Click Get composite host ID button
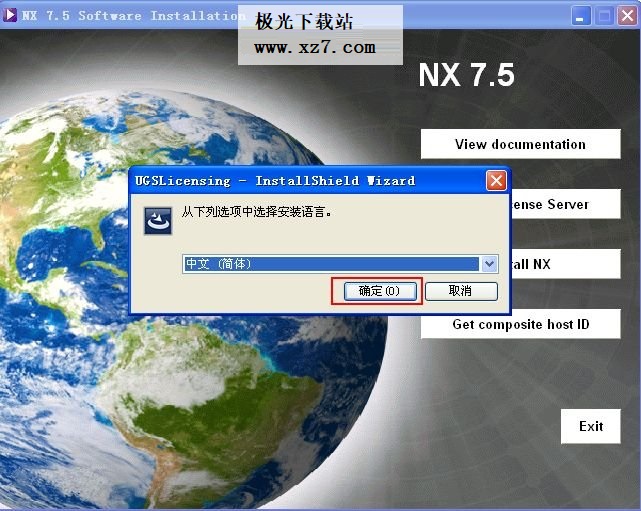This screenshot has width=641, height=511. pyautogui.click(x=520, y=324)
